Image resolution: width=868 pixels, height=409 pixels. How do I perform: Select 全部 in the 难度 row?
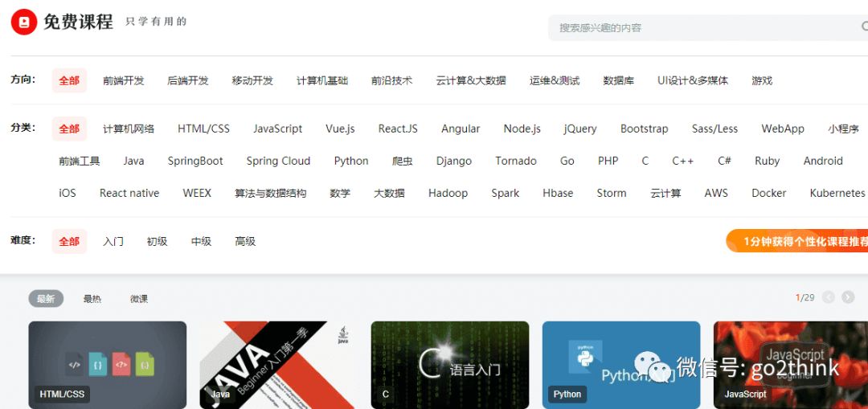click(69, 241)
